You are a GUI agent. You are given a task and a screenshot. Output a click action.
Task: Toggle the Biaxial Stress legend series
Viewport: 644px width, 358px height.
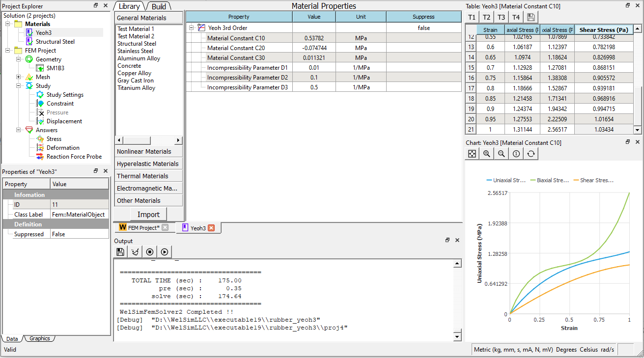tap(550, 180)
